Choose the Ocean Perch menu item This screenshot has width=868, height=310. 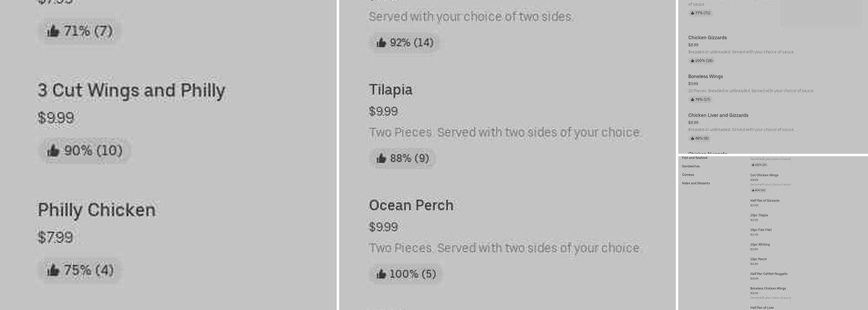click(410, 205)
